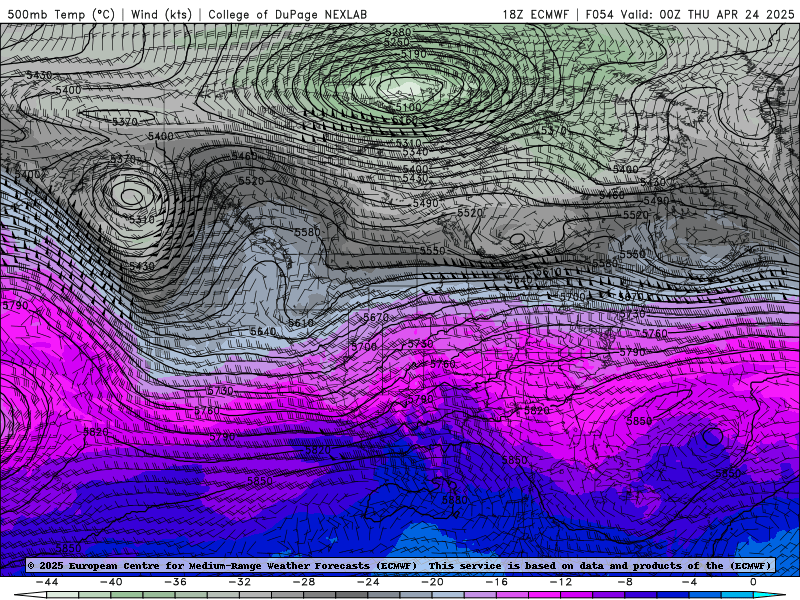Click the -44 colorbar scale label
This screenshot has width=800, height=600.
[x=46, y=582]
